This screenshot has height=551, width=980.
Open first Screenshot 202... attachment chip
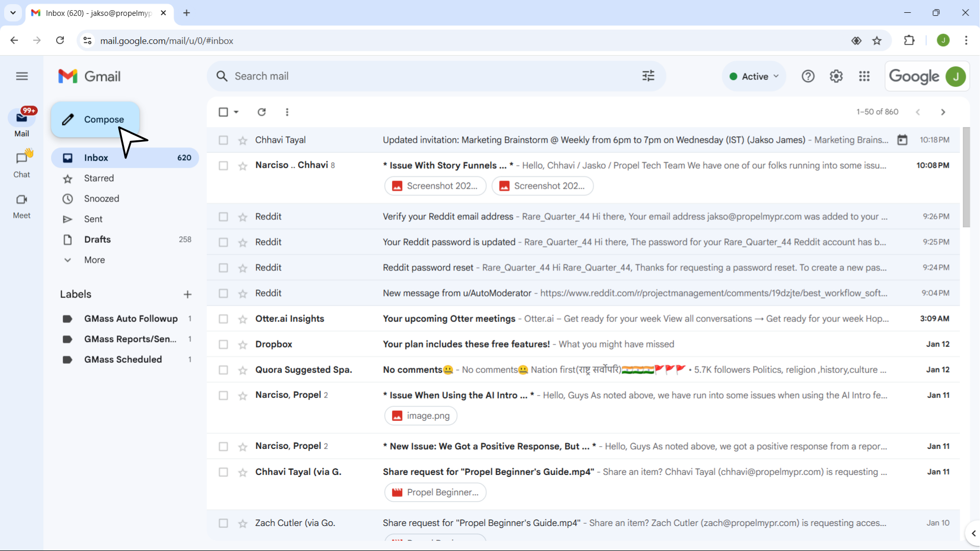pyautogui.click(x=435, y=186)
